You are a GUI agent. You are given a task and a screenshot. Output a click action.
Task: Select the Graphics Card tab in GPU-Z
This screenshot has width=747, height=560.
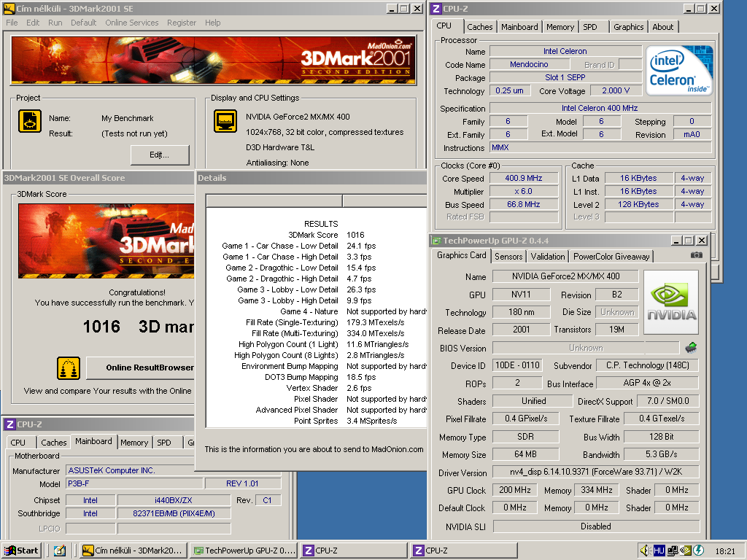click(x=462, y=255)
